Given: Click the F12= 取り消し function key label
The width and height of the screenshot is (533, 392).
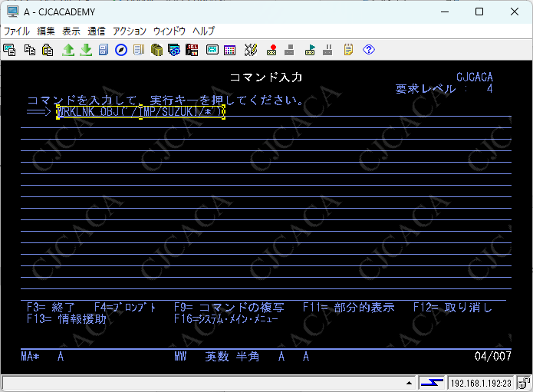Looking at the screenshot, I should 452,308.
